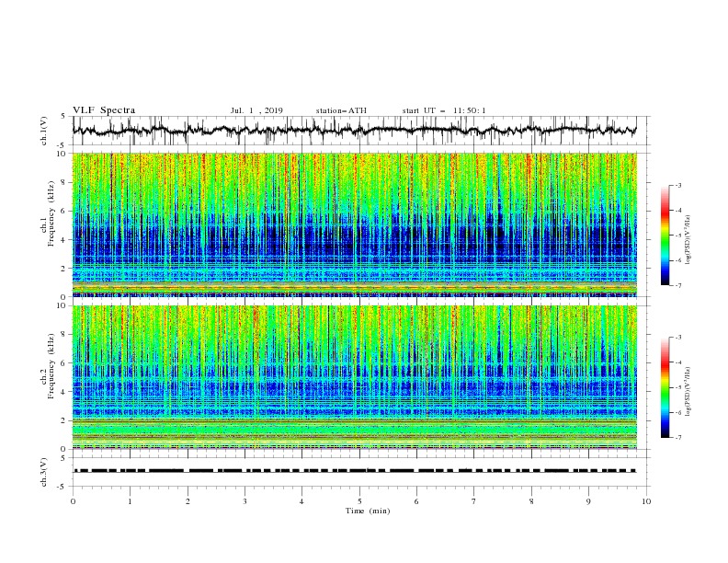Click the ch.3(V) dashed signal trace

[355, 471]
